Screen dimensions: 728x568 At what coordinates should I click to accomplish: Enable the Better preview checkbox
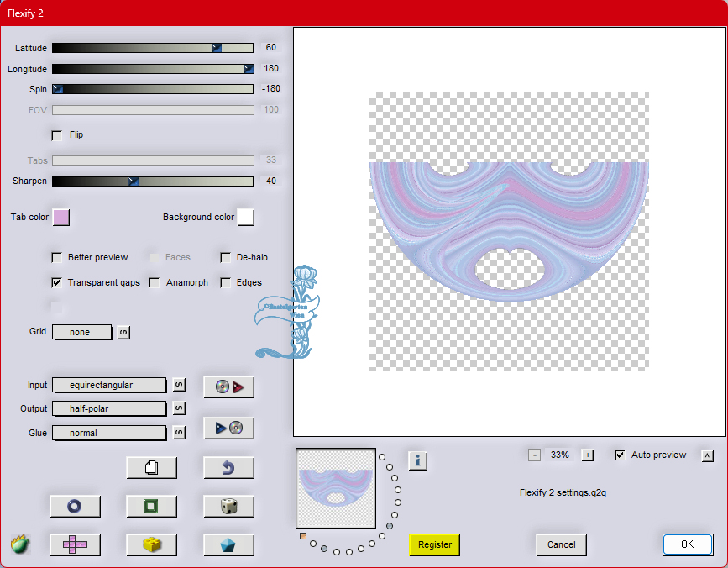point(57,258)
